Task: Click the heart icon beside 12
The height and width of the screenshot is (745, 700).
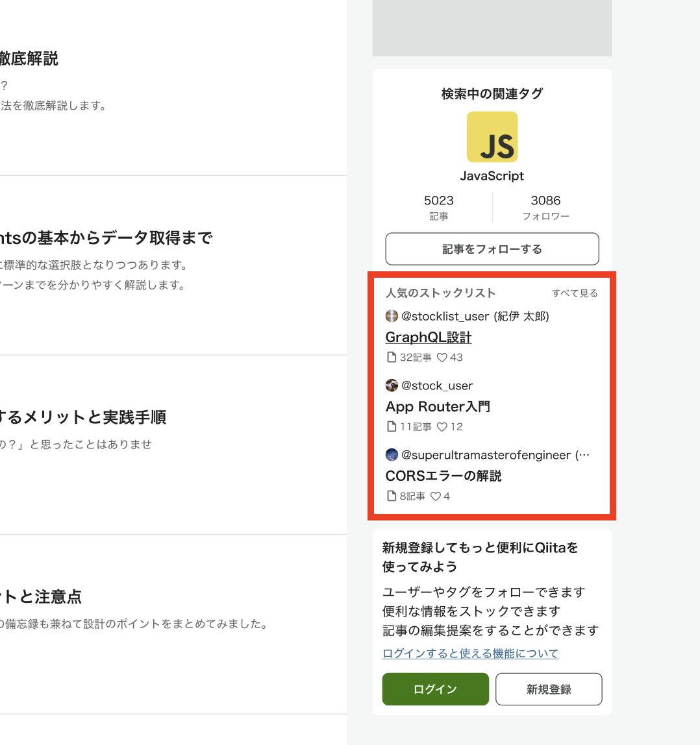Action: [x=442, y=426]
